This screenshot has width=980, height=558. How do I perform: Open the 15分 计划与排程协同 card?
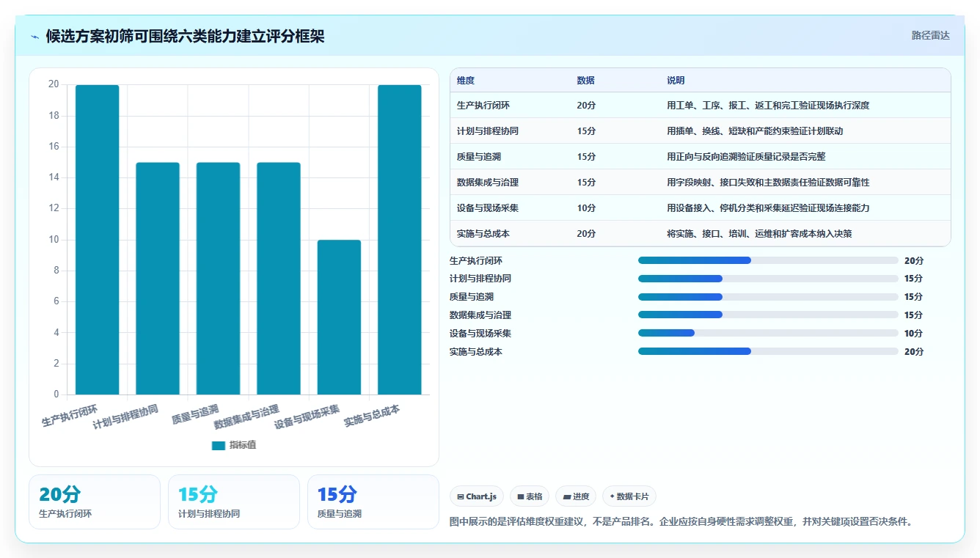(234, 502)
